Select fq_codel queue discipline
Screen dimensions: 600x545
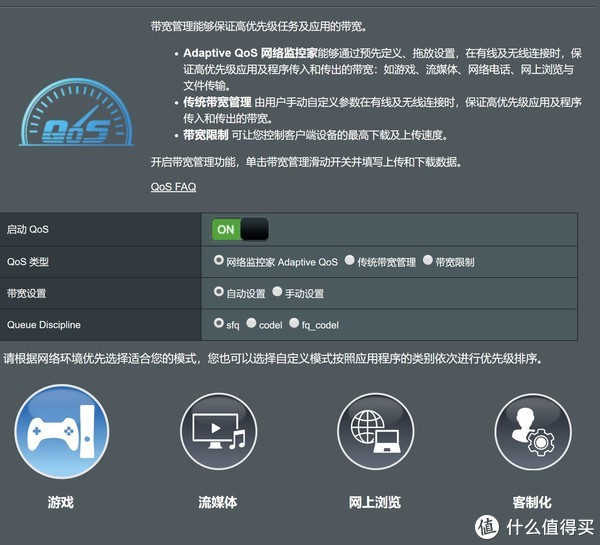[294, 323]
